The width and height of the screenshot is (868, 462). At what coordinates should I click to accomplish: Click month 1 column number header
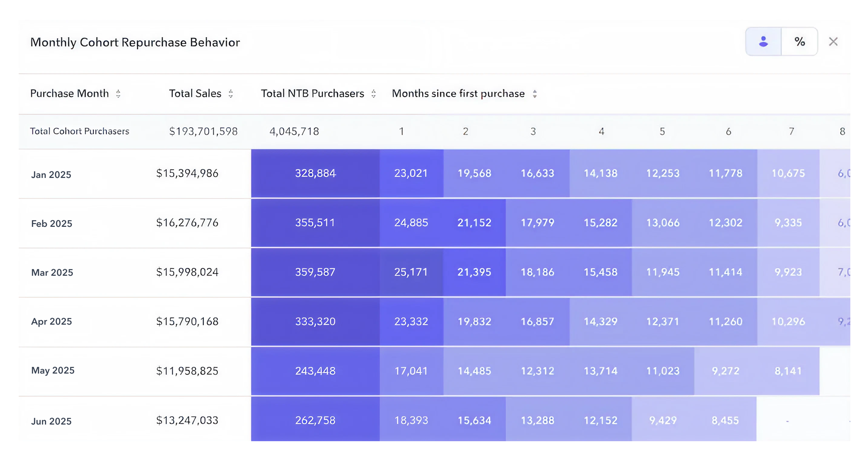tap(401, 131)
